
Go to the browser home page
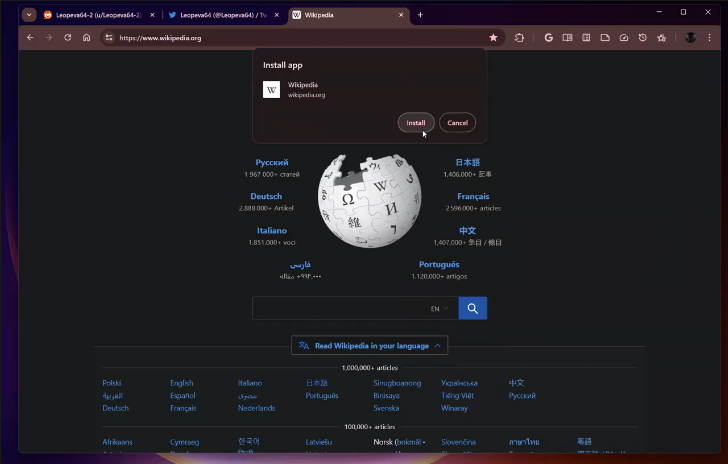click(x=87, y=38)
